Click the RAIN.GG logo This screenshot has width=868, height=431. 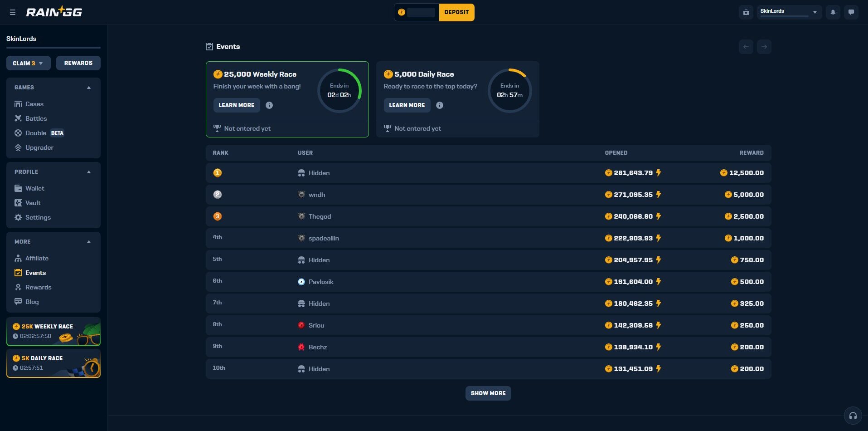(x=54, y=12)
